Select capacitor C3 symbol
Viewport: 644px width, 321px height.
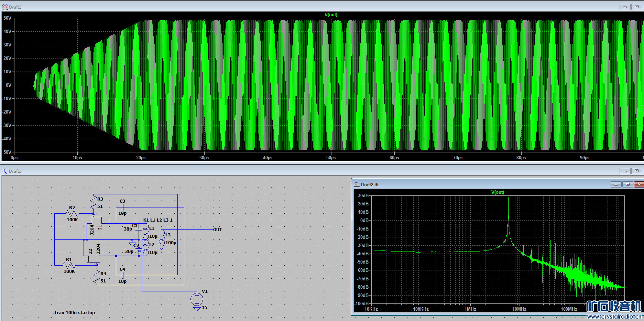coord(122,207)
